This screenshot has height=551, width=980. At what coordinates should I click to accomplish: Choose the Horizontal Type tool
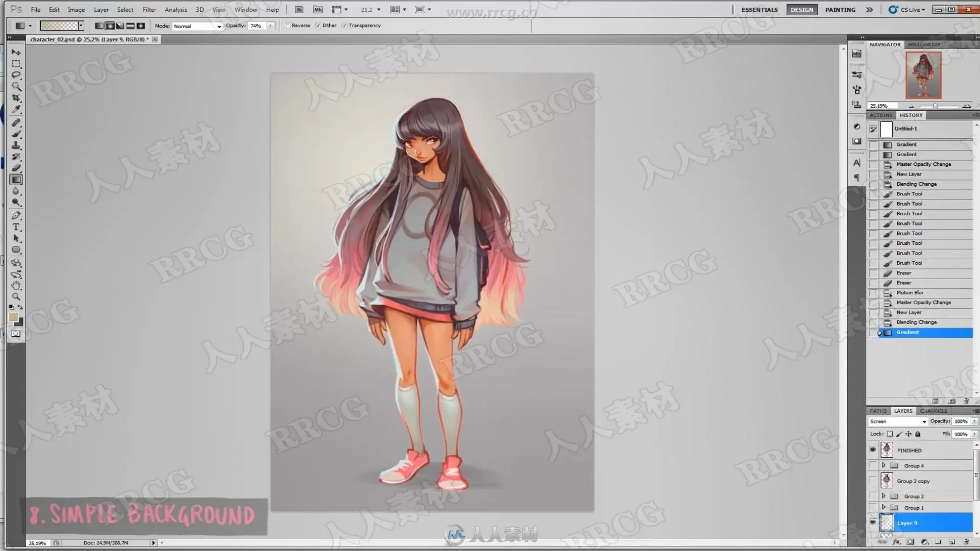pyautogui.click(x=16, y=227)
